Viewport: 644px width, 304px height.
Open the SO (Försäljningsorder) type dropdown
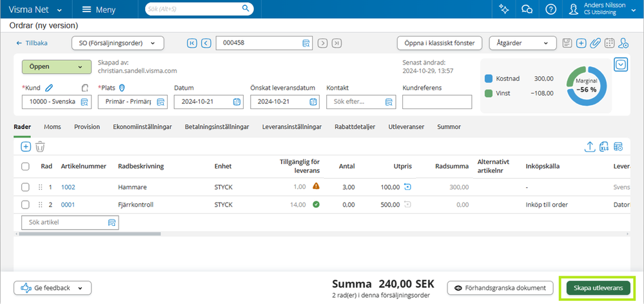117,43
